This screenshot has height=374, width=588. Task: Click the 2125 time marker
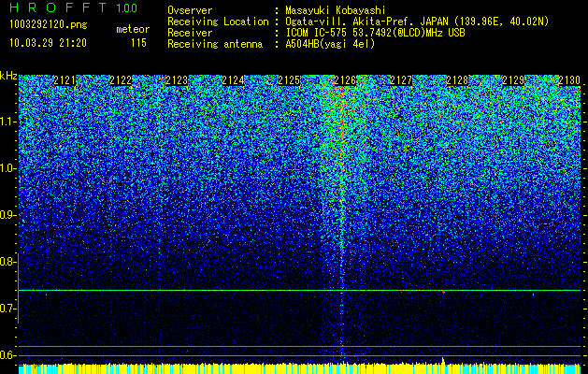click(x=289, y=80)
